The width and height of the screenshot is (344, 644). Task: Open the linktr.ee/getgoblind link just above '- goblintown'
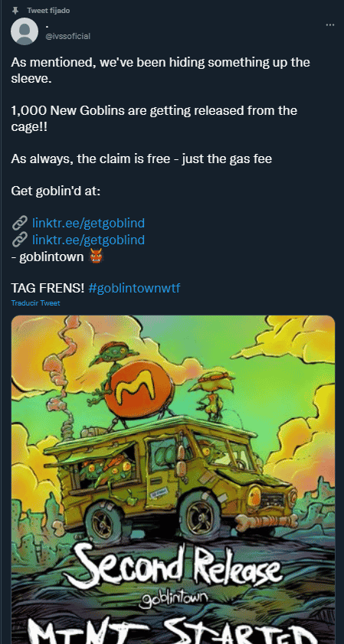[x=88, y=240]
